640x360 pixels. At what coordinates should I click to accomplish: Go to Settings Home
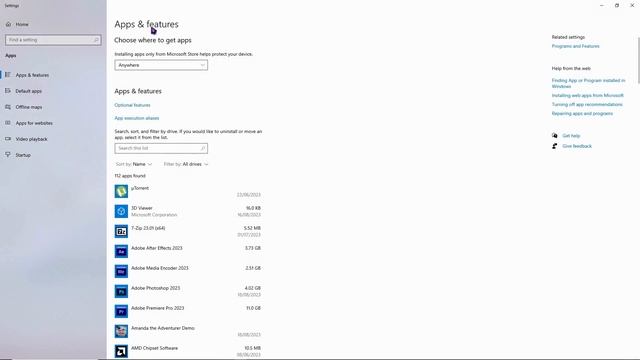[22, 24]
